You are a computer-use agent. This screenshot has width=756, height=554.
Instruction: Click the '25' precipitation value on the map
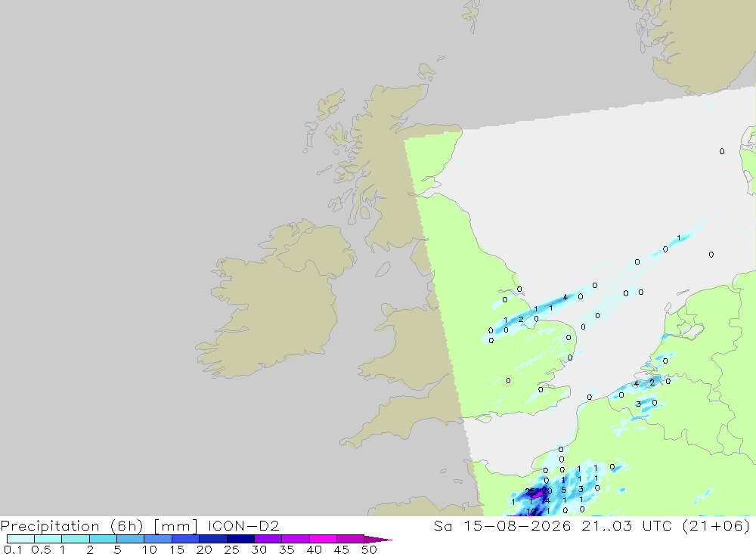coord(530,492)
